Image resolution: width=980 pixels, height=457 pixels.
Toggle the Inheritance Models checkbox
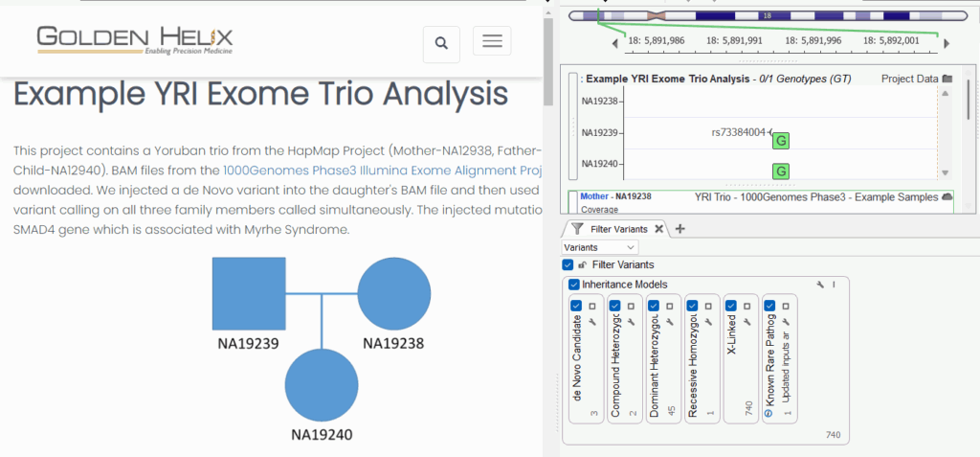point(574,285)
